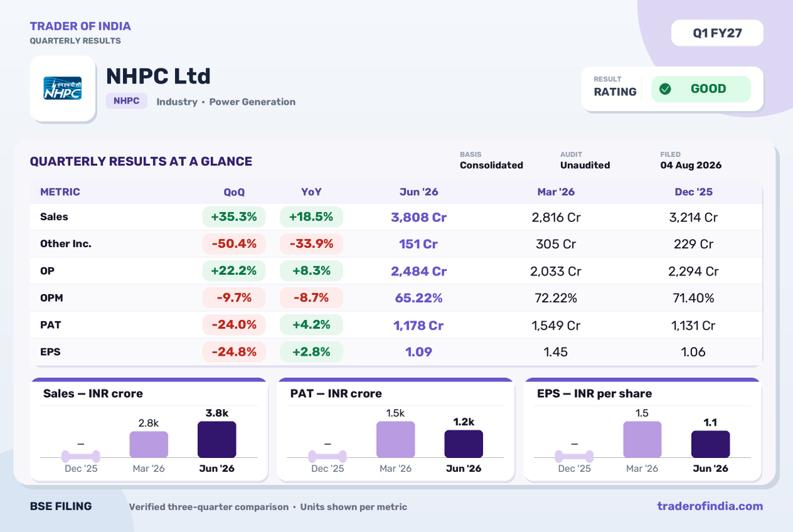
Task: Click EPS value 1.06
Action: click(693, 352)
